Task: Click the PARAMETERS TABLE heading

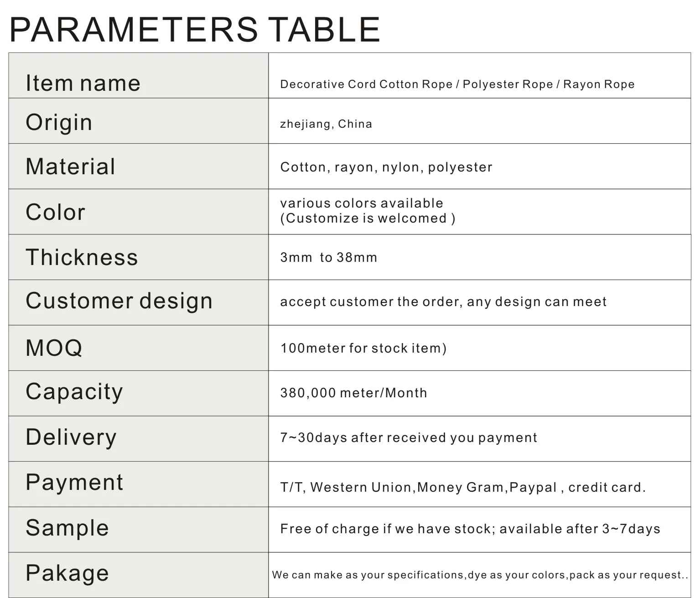Action: pos(195,29)
